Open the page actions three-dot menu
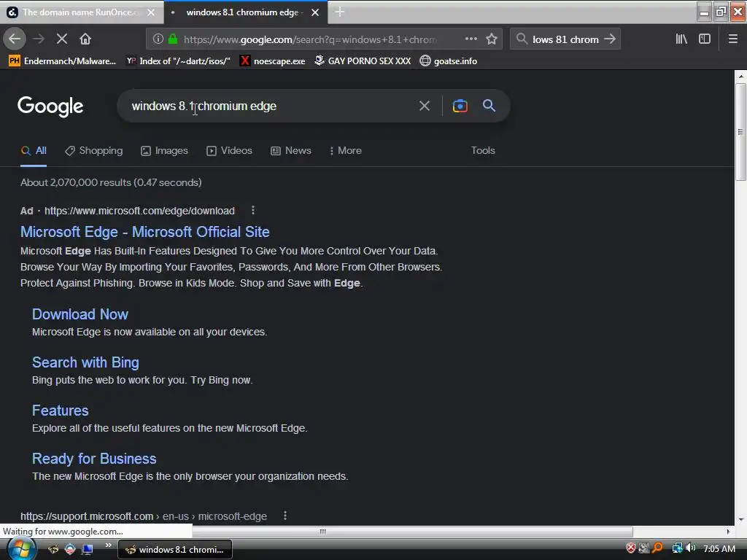 pos(471,39)
